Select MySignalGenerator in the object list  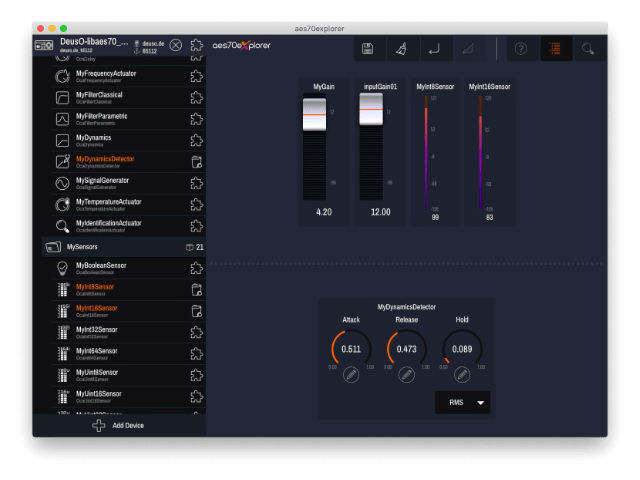pyautogui.click(x=108, y=183)
